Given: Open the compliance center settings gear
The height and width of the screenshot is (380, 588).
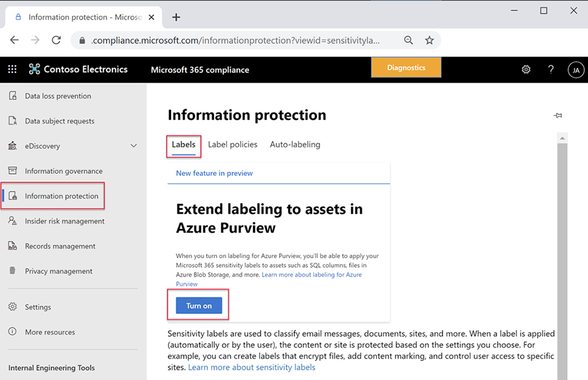Looking at the screenshot, I should pos(526,69).
